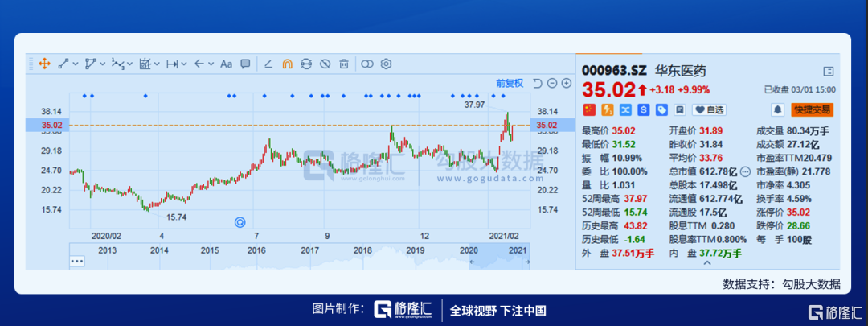This screenshot has height=326, width=868.
Task: Zoom in the chart with plus icon
Action: [x=567, y=83]
